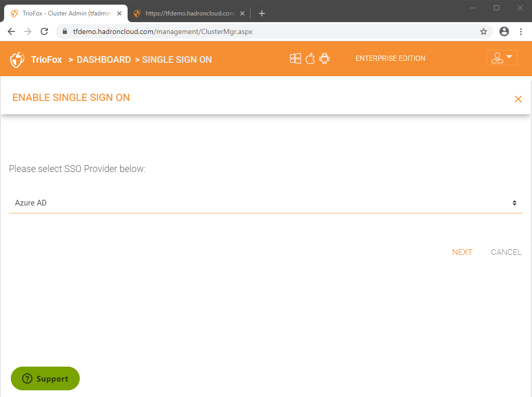Click the TrioFox breadcrumb text
Image resolution: width=532 pixels, height=397 pixels.
click(46, 59)
